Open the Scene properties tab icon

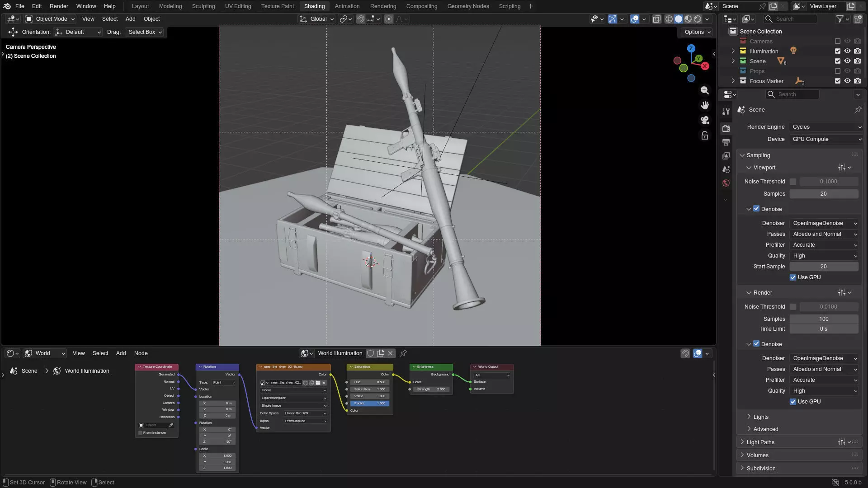point(726,169)
